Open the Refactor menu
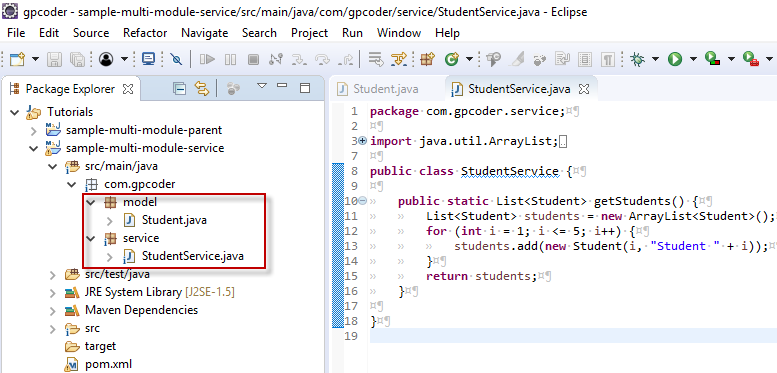This screenshot has width=777, height=373. [145, 33]
